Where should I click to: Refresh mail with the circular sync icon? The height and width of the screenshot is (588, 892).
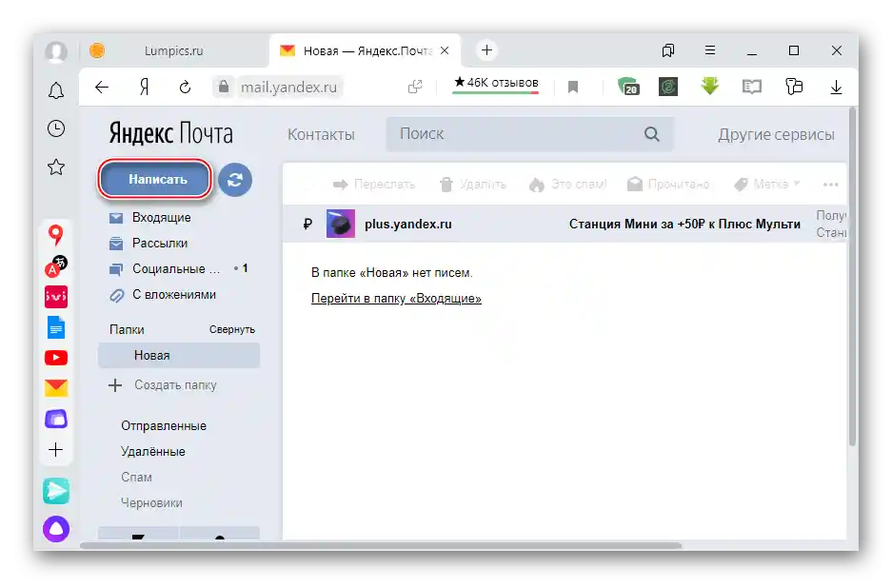[235, 180]
